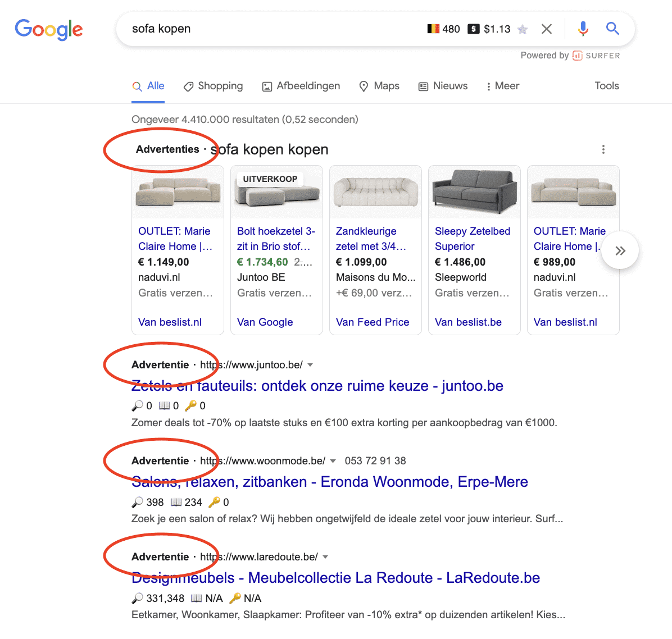Click the Maisons du Mo... seller name

(376, 277)
